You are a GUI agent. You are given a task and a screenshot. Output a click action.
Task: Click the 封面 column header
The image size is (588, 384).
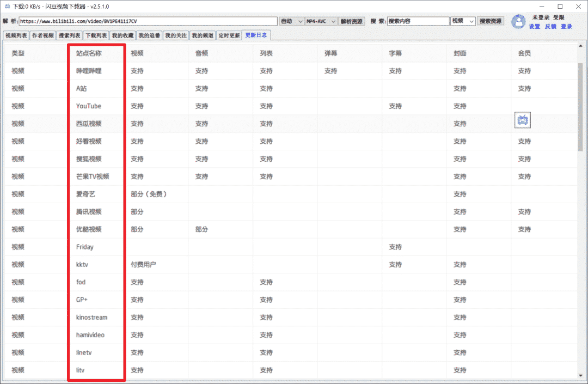460,53
